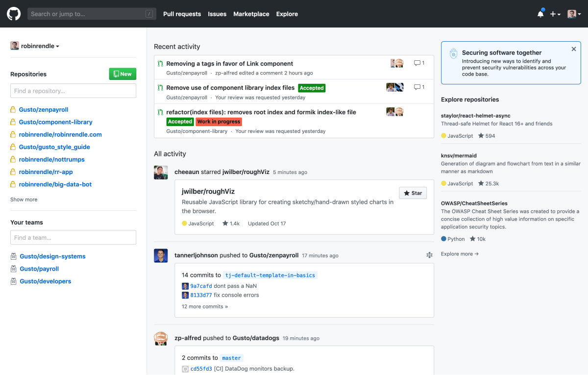Open the notifications bell
The image size is (588, 375).
tap(540, 14)
